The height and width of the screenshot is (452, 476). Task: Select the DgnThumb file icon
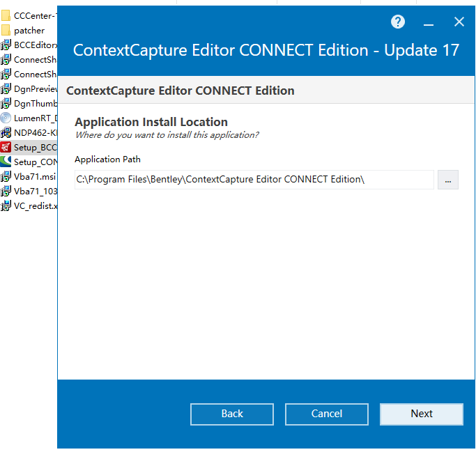(x=6, y=104)
